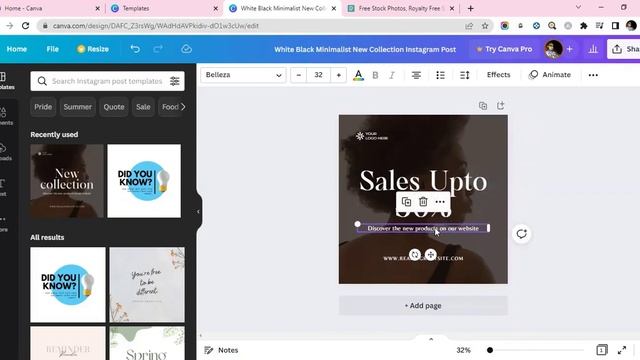The width and height of the screenshot is (640, 360).
Task: Click the redo arrow icon
Action: [158, 49]
